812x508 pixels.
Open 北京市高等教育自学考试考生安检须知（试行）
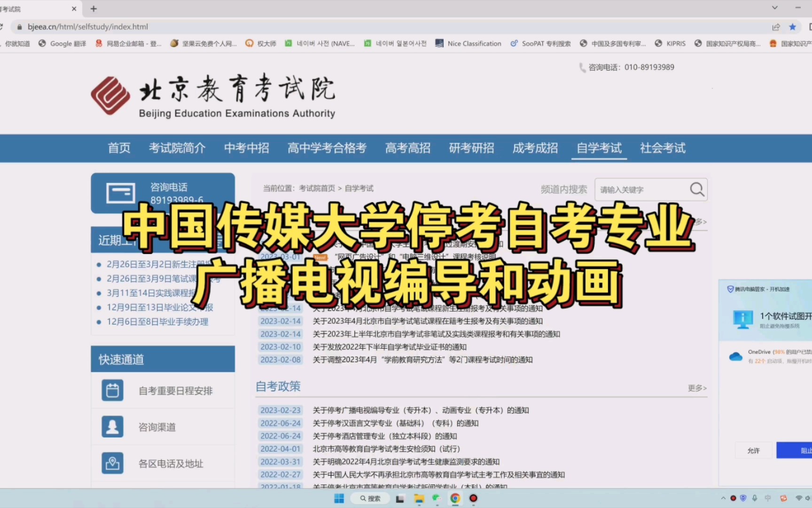click(386, 449)
